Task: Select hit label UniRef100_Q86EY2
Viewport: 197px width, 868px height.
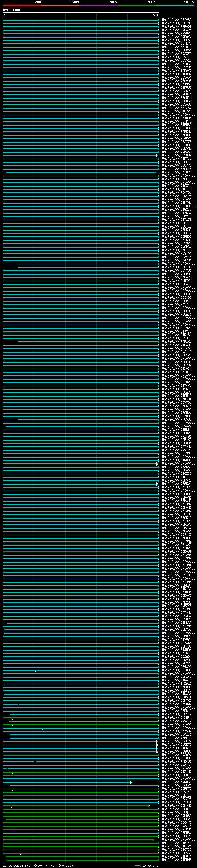Action: click(x=177, y=741)
